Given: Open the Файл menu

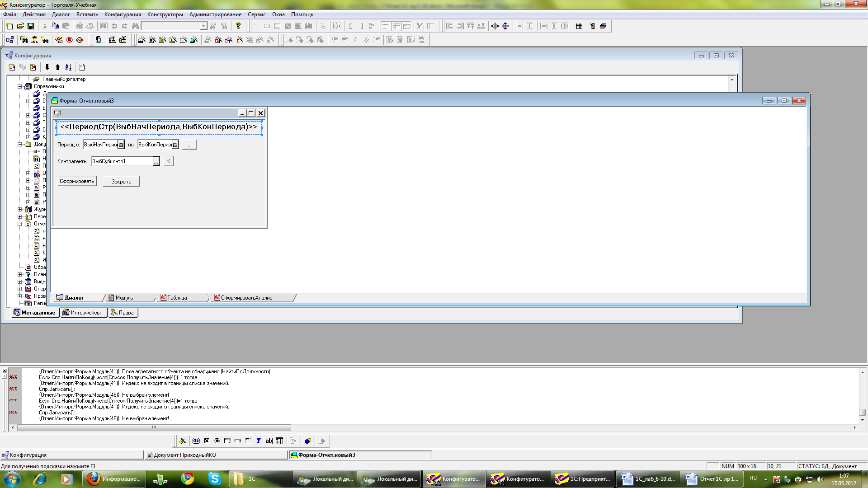Looking at the screenshot, I should 9,14.
